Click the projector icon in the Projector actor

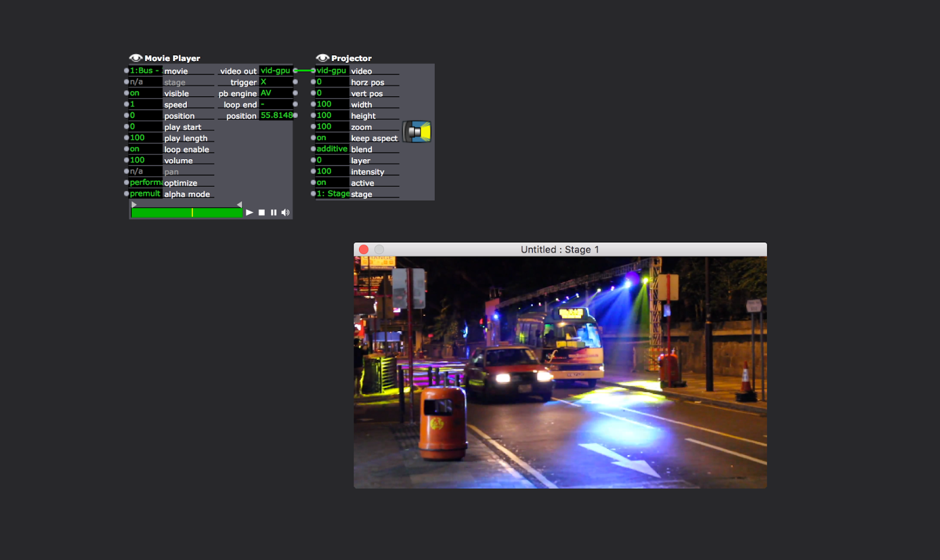point(417,131)
